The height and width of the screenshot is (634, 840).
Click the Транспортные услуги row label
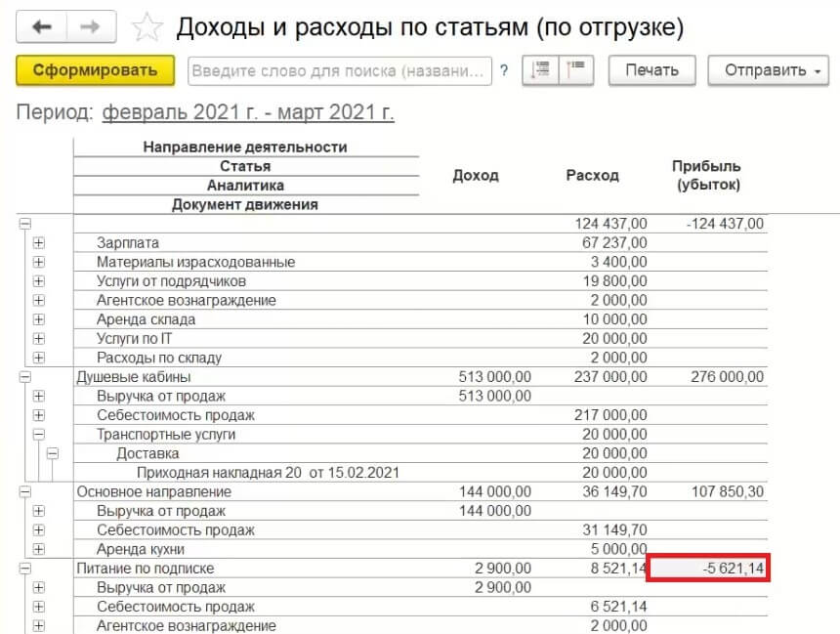coord(166,434)
